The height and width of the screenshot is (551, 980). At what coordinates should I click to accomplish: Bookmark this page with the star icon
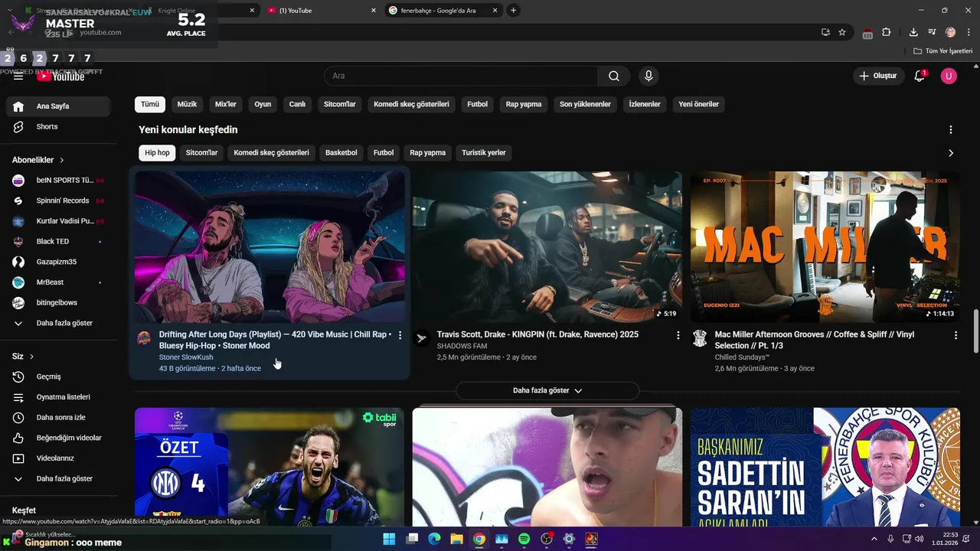(842, 32)
